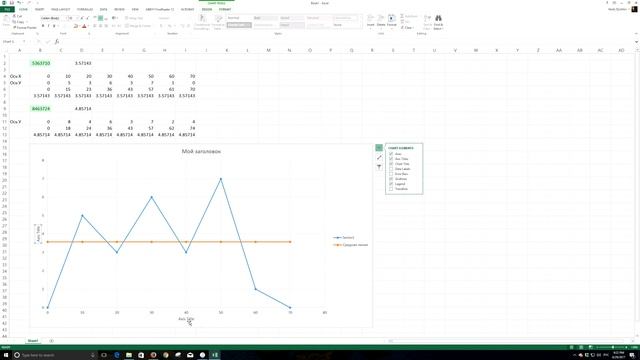Click the Insert Function fx icon
Viewport: 640px width, 360px height.
click(x=57, y=42)
